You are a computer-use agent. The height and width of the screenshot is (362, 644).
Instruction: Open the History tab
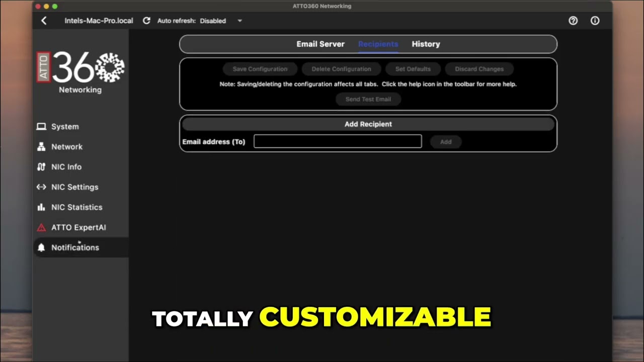pyautogui.click(x=426, y=44)
